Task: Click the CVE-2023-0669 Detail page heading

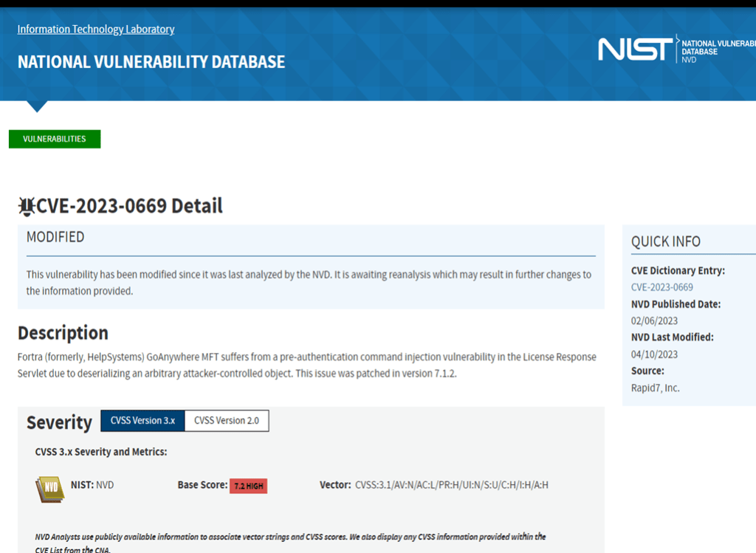Action: tap(129, 206)
